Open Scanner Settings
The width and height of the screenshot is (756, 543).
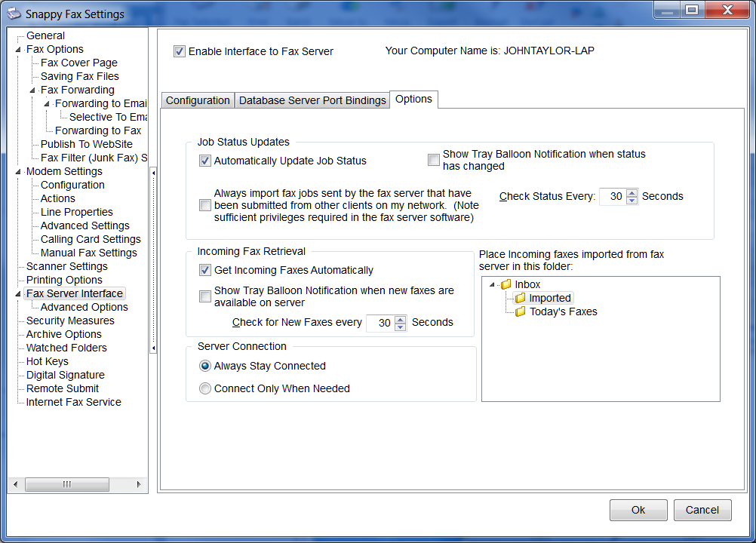pos(67,266)
